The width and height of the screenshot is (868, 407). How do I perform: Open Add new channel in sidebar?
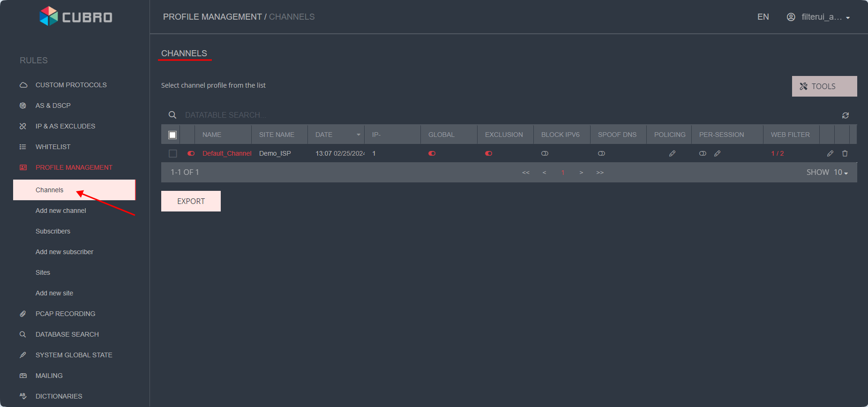[x=61, y=211]
